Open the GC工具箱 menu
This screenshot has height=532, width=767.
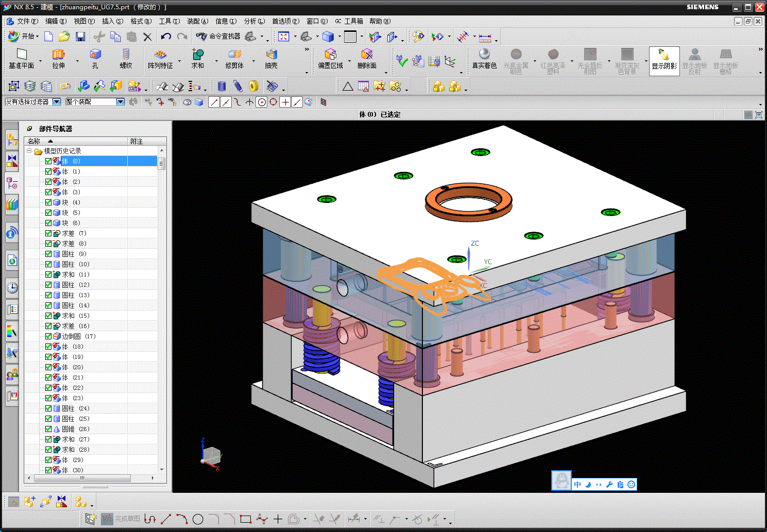pos(349,21)
